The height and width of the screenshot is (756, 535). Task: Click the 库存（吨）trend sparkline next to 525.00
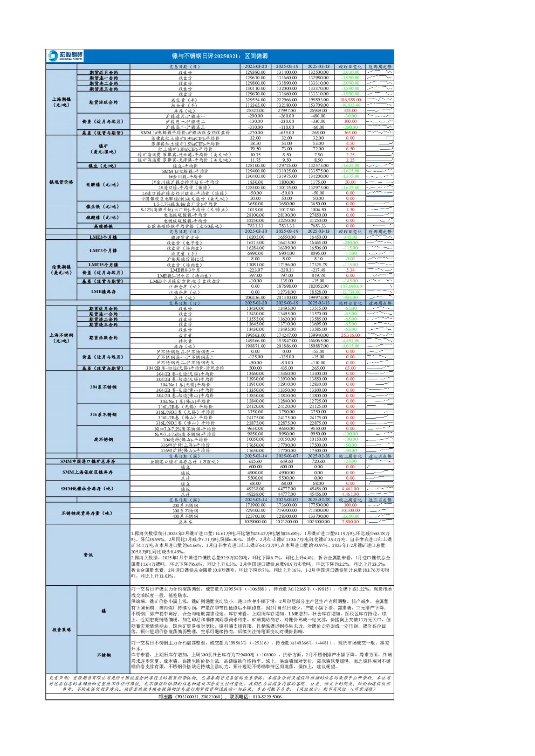point(380,110)
